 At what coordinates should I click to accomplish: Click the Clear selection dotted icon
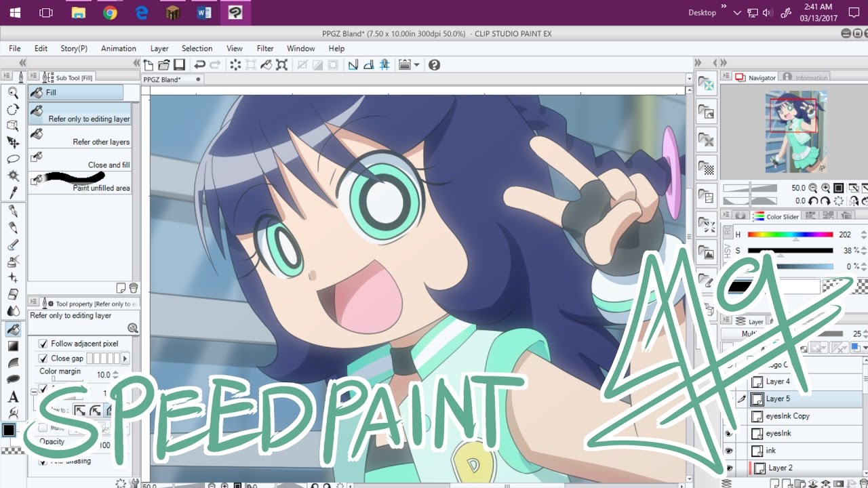coord(235,65)
